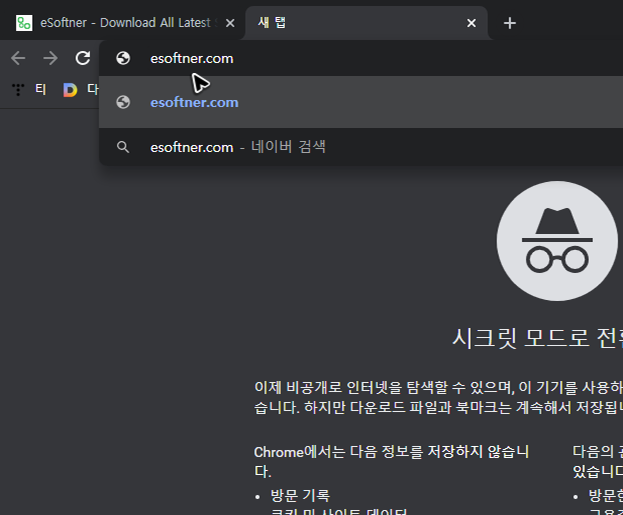Select the 새 탭 tab
The width and height of the screenshot is (623, 515).
[x=366, y=23]
